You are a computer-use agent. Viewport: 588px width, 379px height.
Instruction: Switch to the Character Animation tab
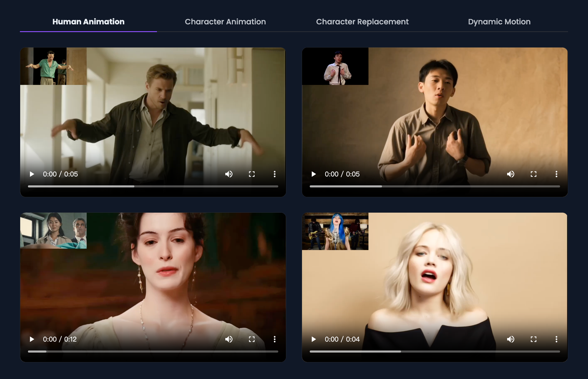[225, 22]
